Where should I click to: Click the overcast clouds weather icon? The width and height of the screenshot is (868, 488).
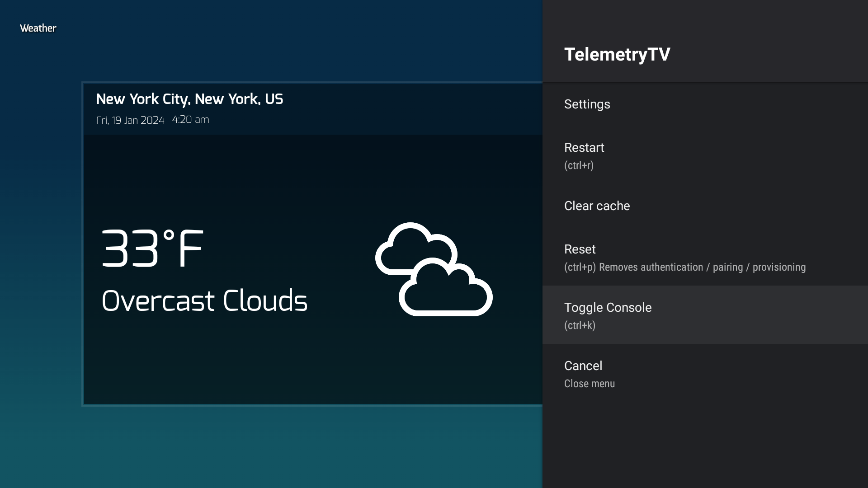pyautogui.click(x=434, y=269)
